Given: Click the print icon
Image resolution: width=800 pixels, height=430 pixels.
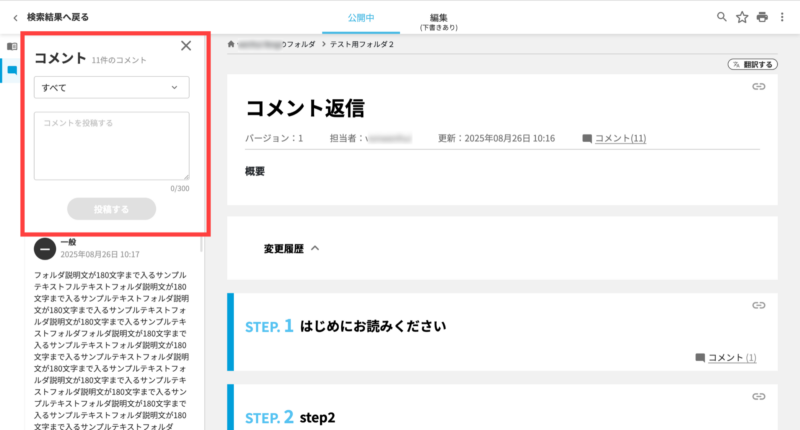Looking at the screenshot, I should point(762,17).
